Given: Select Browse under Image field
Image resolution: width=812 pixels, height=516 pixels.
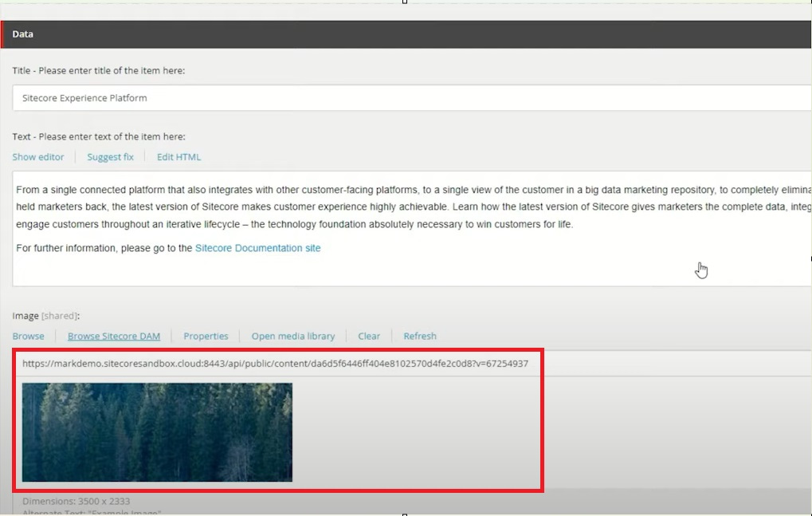Looking at the screenshot, I should click(x=29, y=337).
